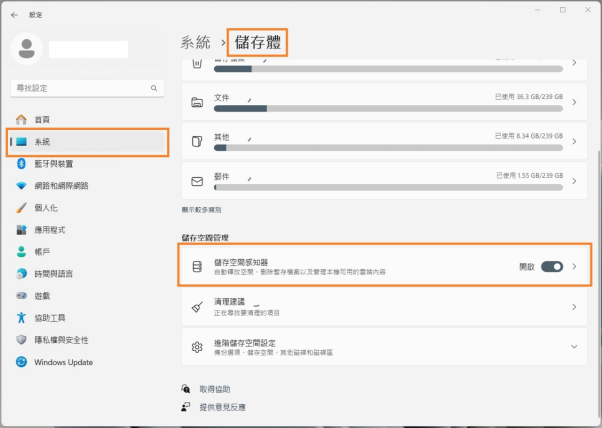Click the 已使用 8.34 GB/239 GB text
Screen dimensions: 602x428
[529, 136]
